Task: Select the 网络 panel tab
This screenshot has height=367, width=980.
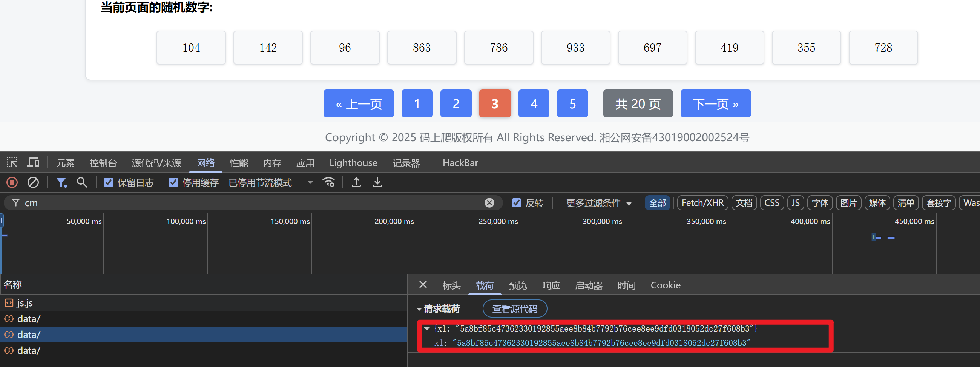Action: (x=206, y=163)
